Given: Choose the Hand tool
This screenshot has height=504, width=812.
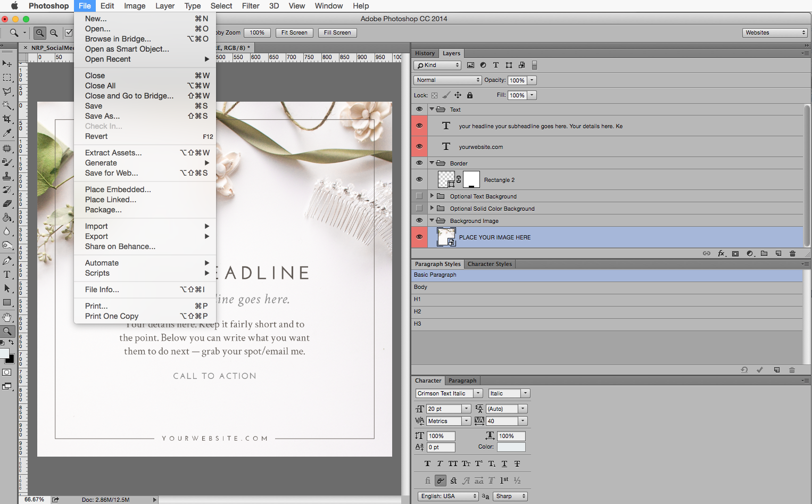Looking at the screenshot, I should 7,317.
